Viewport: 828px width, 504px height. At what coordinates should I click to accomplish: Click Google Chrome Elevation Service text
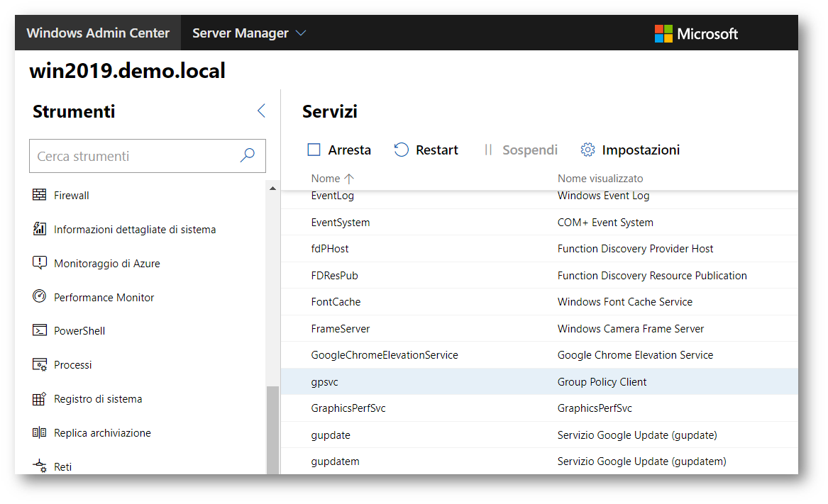pyautogui.click(x=635, y=355)
